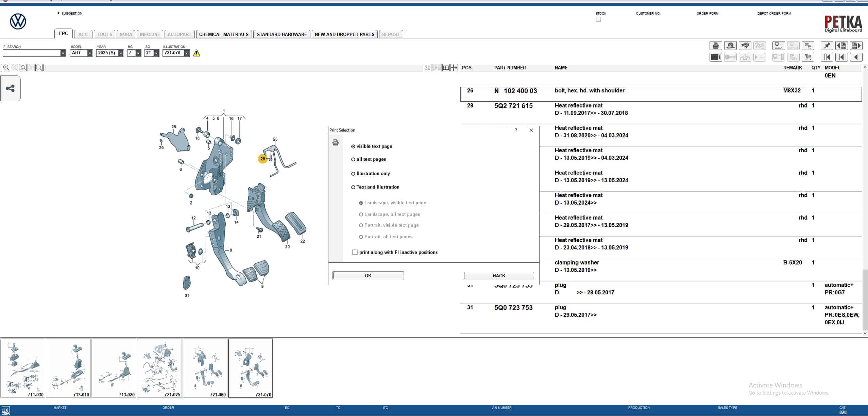Click the pushpin icon
The image size is (868, 416).
[827, 46]
